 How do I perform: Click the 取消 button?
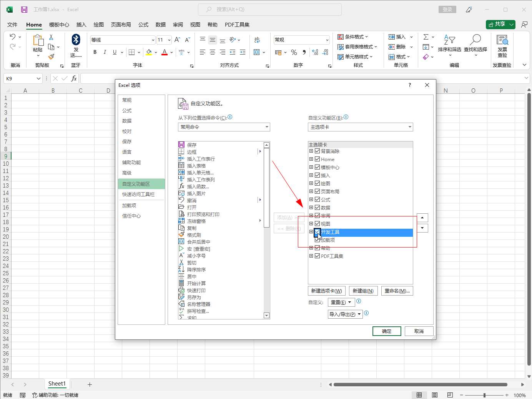pos(419,331)
